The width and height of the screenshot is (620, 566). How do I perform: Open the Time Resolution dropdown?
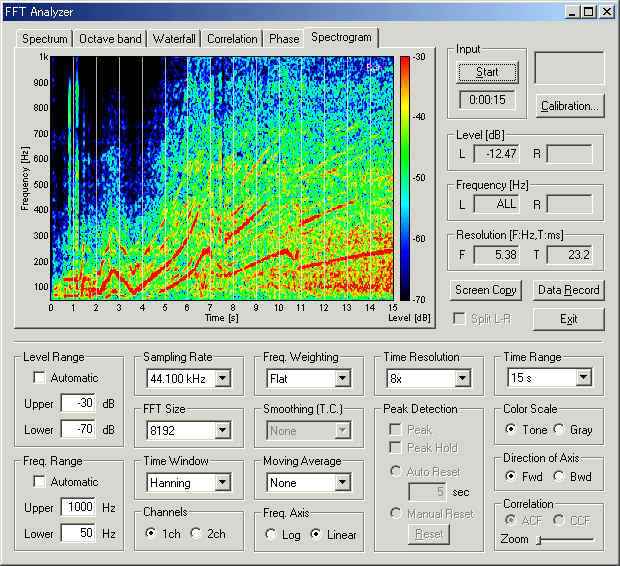(463, 379)
